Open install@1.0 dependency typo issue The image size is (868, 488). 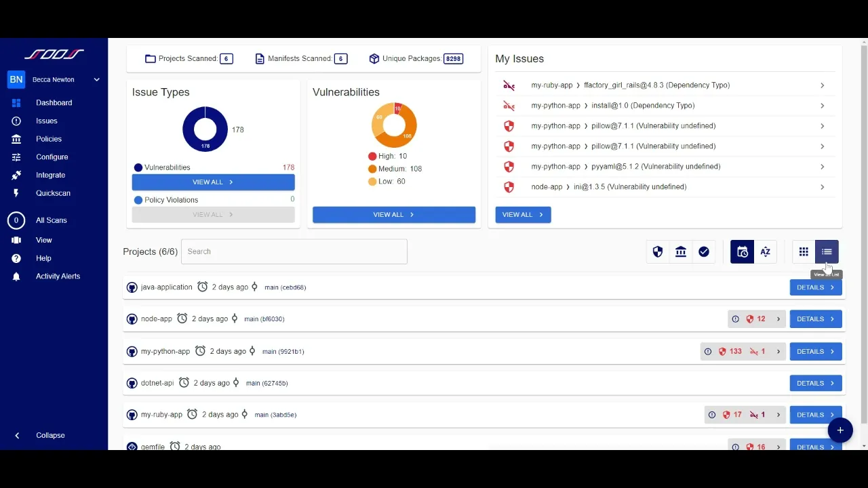[x=665, y=106]
